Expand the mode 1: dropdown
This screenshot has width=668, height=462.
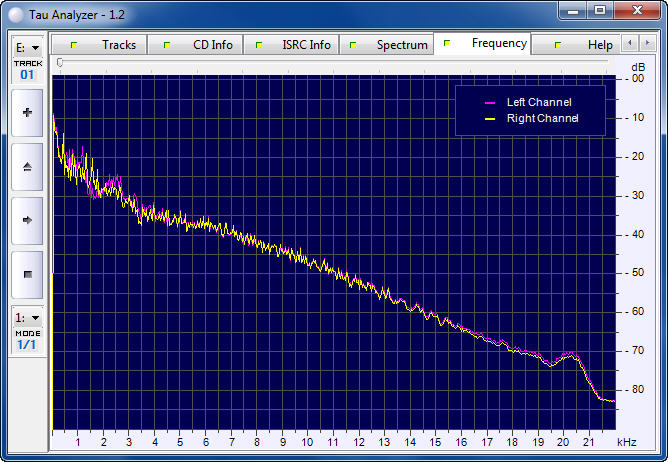tap(27, 317)
